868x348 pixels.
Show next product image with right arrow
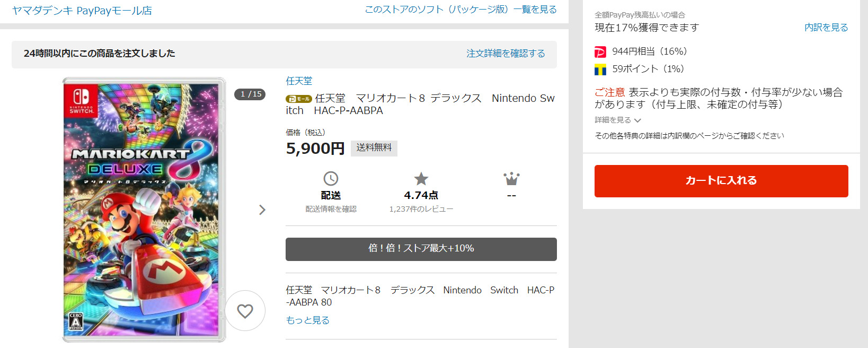[x=262, y=210]
